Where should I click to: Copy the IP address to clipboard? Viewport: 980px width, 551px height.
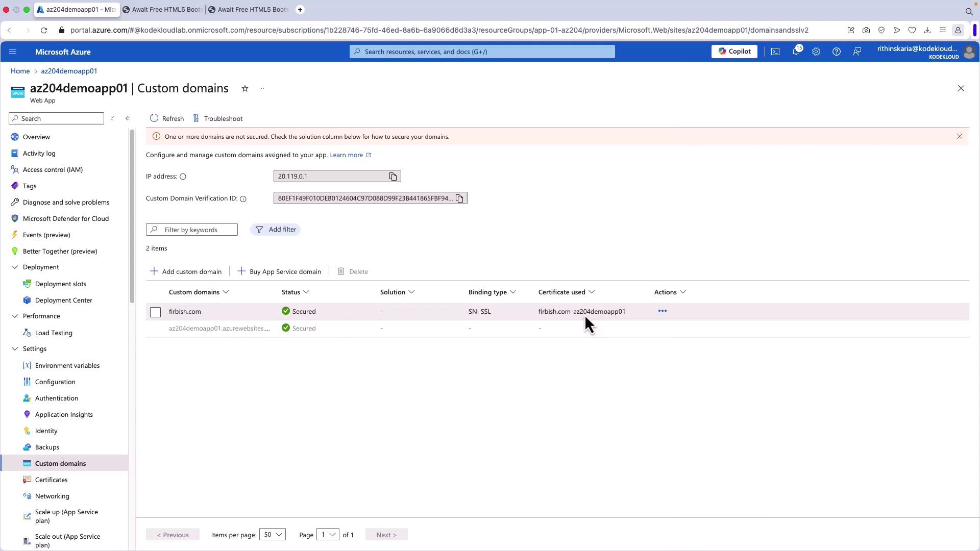[x=393, y=177]
